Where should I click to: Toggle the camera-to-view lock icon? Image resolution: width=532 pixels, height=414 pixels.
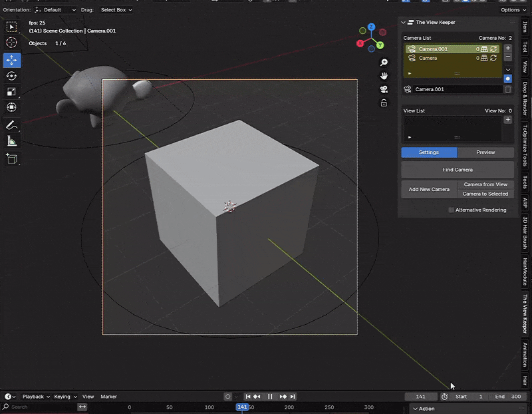384,103
